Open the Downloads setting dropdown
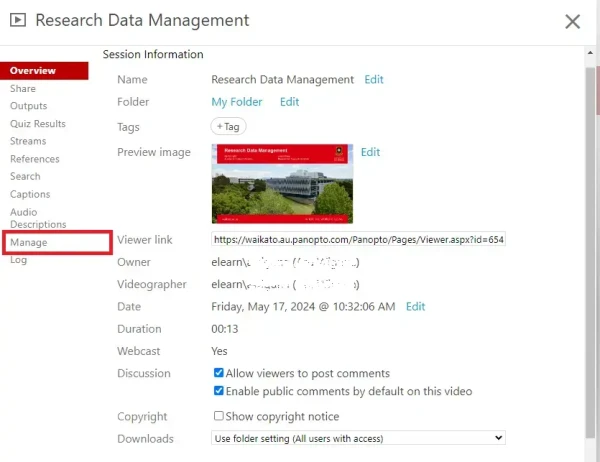The image size is (600, 462). (358, 438)
